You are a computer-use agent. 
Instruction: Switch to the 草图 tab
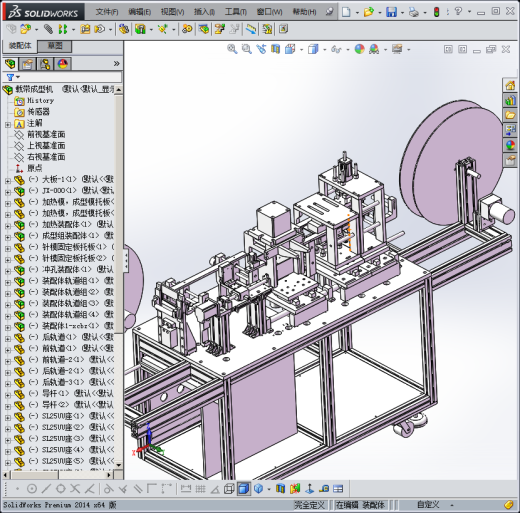pos(55,46)
